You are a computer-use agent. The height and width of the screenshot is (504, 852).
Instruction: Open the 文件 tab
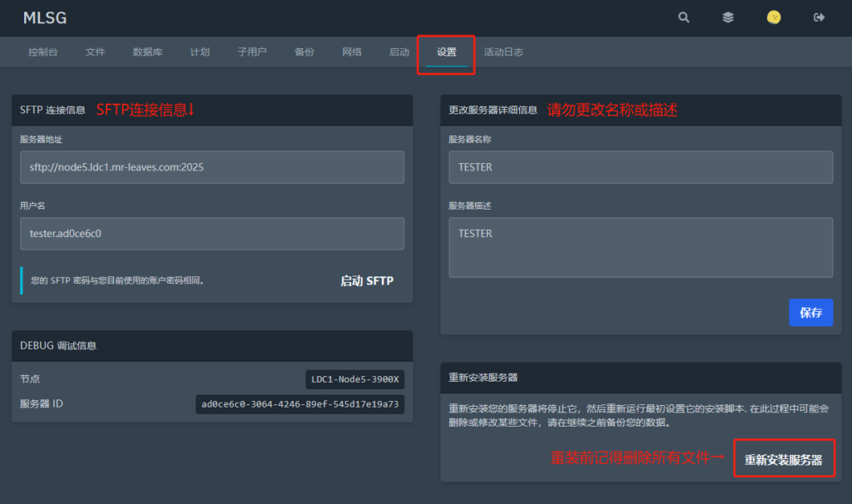click(x=96, y=51)
